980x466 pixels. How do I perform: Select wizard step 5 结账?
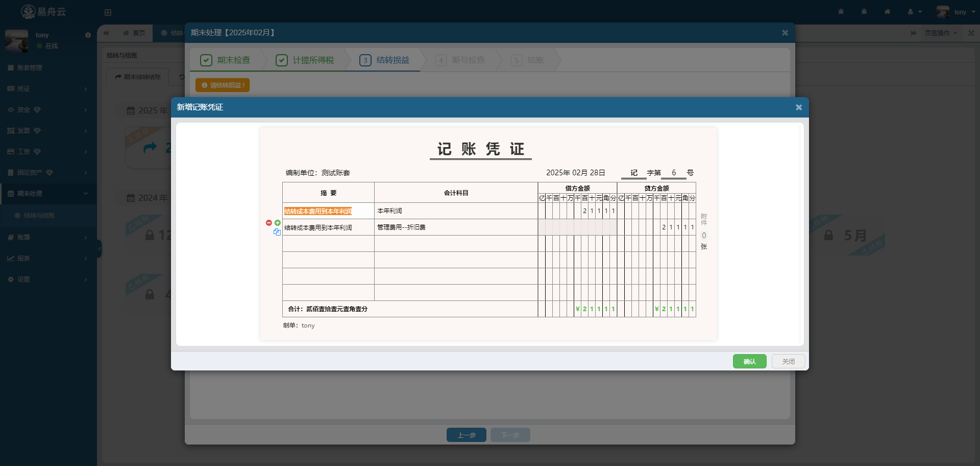click(x=528, y=60)
